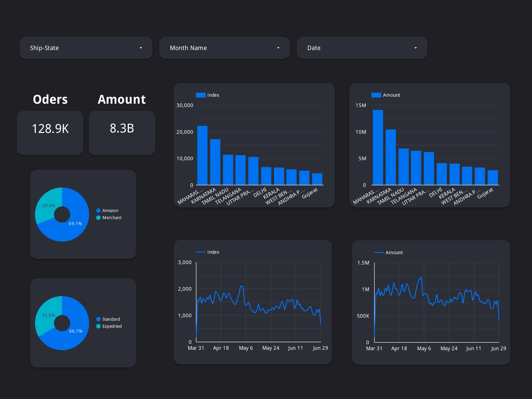
Task: Click Amount legend square in bar chart
Action: click(376, 95)
